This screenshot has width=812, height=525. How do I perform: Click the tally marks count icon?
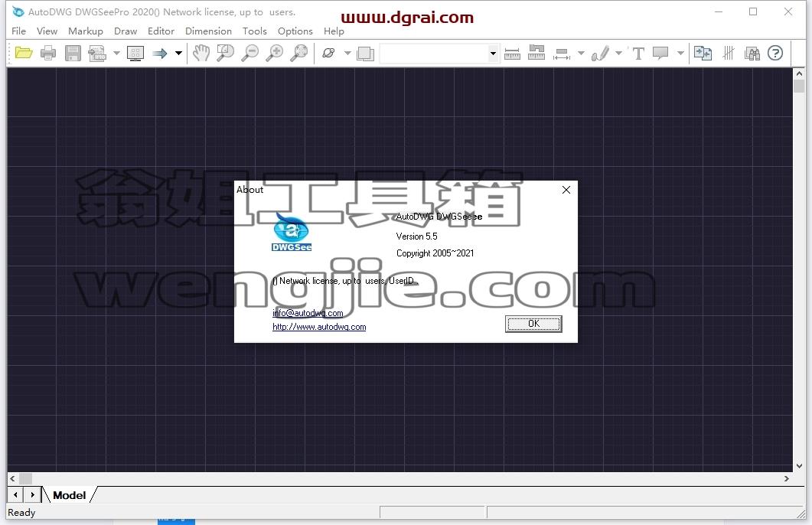tap(729, 53)
